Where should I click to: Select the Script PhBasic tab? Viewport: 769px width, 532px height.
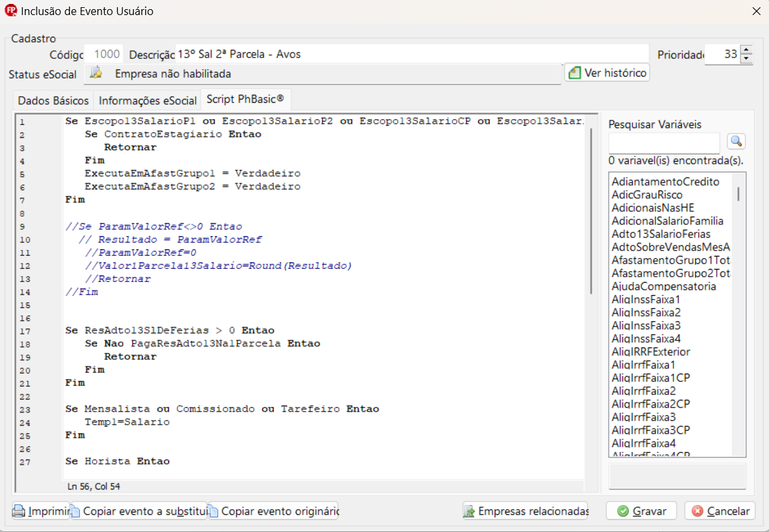245,99
